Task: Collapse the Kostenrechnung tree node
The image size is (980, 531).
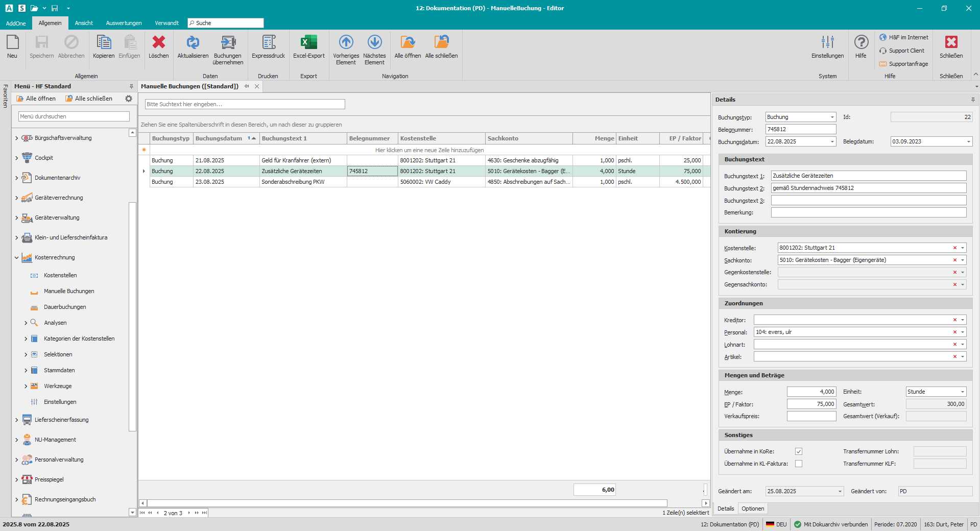Action: [x=16, y=258]
